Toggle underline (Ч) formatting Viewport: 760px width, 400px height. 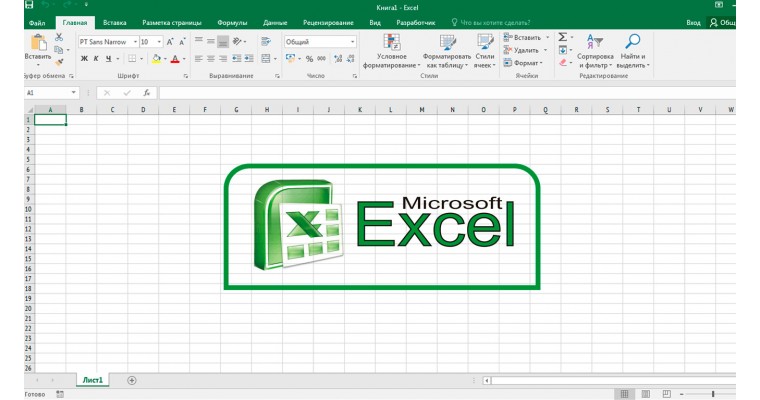108,59
